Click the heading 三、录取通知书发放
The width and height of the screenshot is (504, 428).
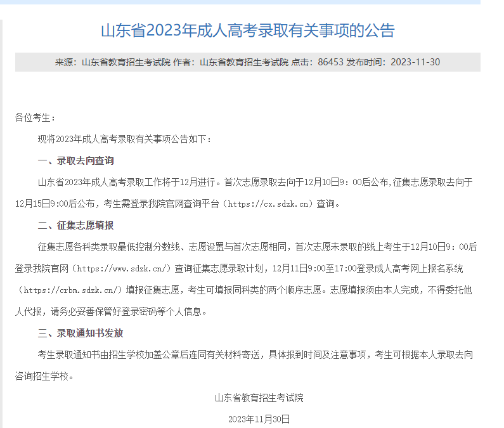pyautogui.click(x=81, y=333)
